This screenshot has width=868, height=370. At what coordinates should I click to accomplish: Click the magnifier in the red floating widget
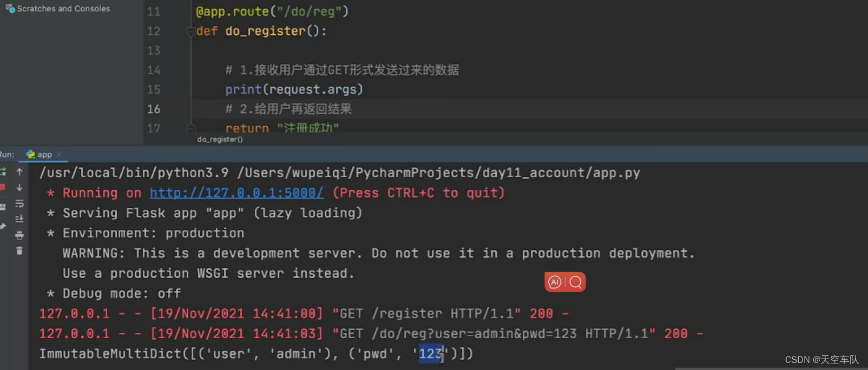pyautogui.click(x=575, y=282)
